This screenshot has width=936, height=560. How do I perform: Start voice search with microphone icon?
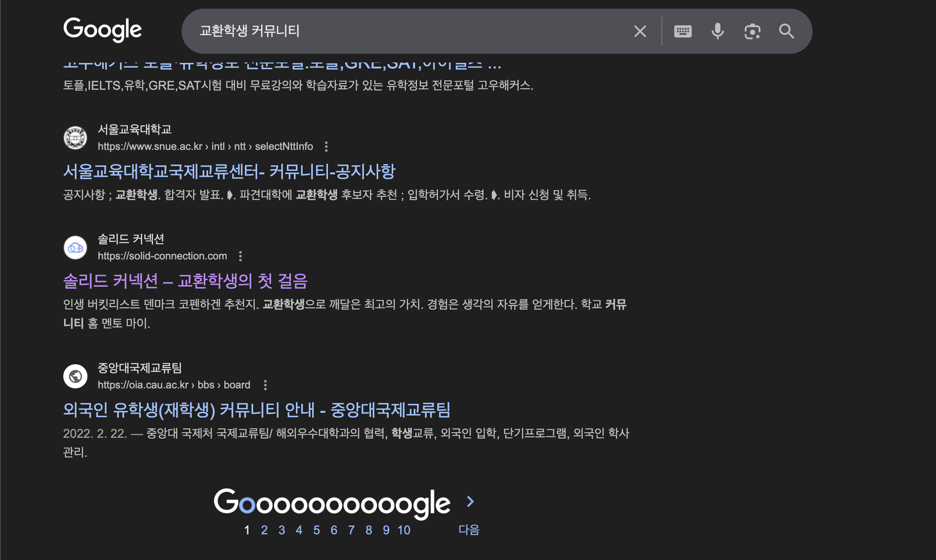coord(717,31)
